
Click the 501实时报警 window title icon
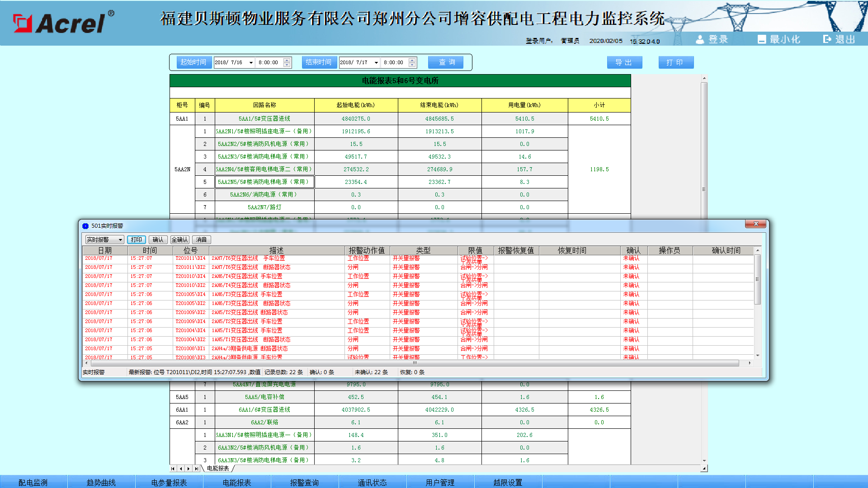[x=85, y=226]
